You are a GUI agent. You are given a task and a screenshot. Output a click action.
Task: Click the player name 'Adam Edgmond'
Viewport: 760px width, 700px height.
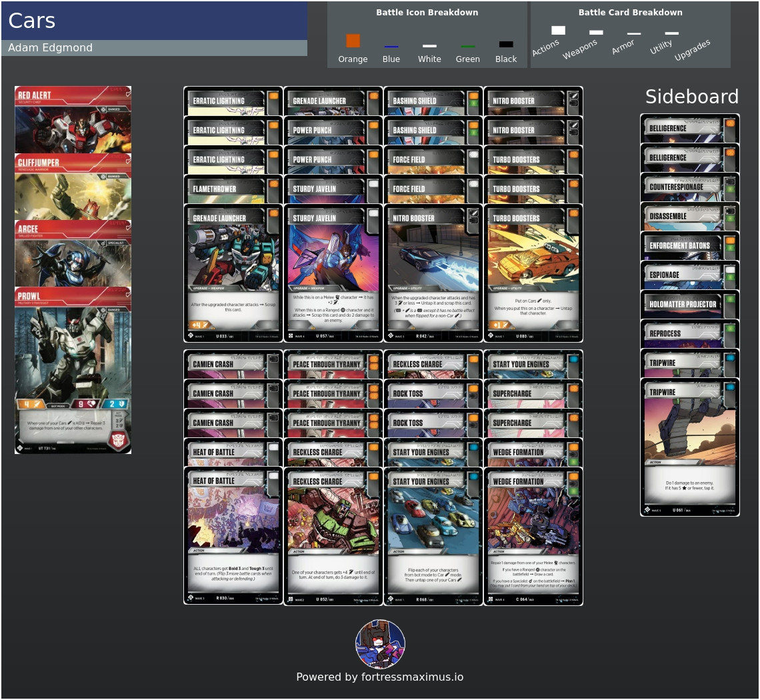pyautogui.click(x=50, y=47)
